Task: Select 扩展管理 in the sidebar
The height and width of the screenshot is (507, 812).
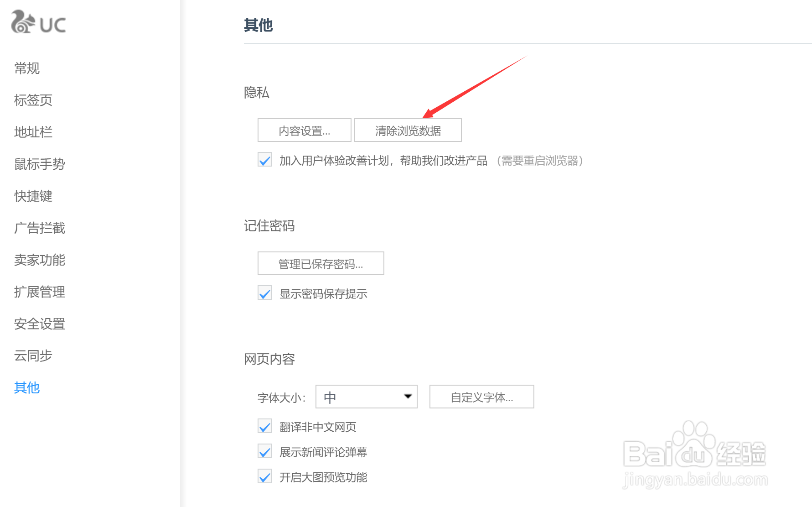Action: (39, 292)
